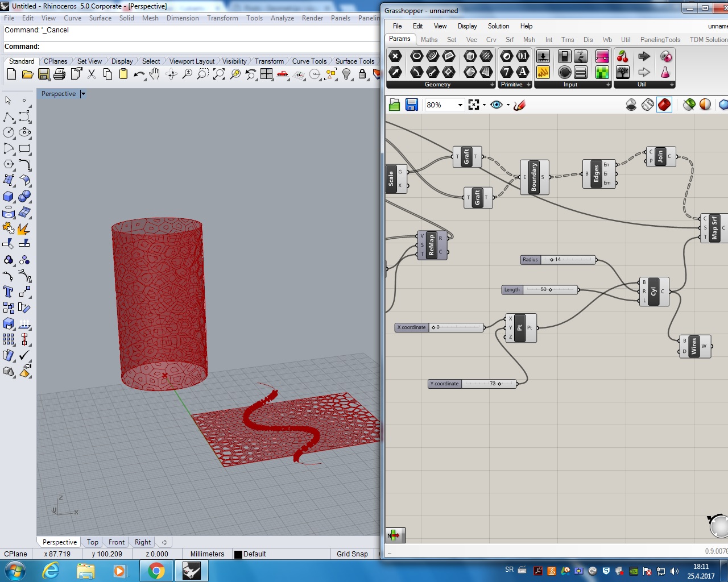Expand the Primitive group panel
Image resolution: width=728 pixels, height=582 pixels.
pyautogui.click(x=528, y=85)
